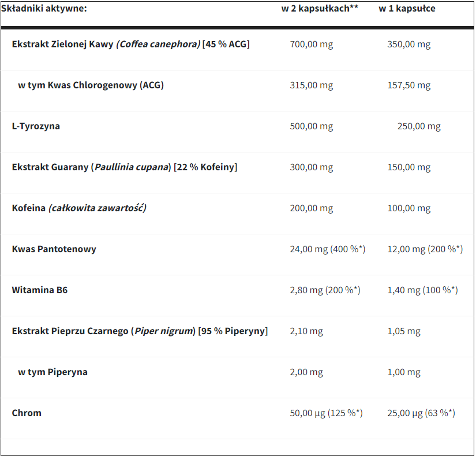Click the 700,00 mg green coffee value

pyautogui.click(x=311, y=44)
